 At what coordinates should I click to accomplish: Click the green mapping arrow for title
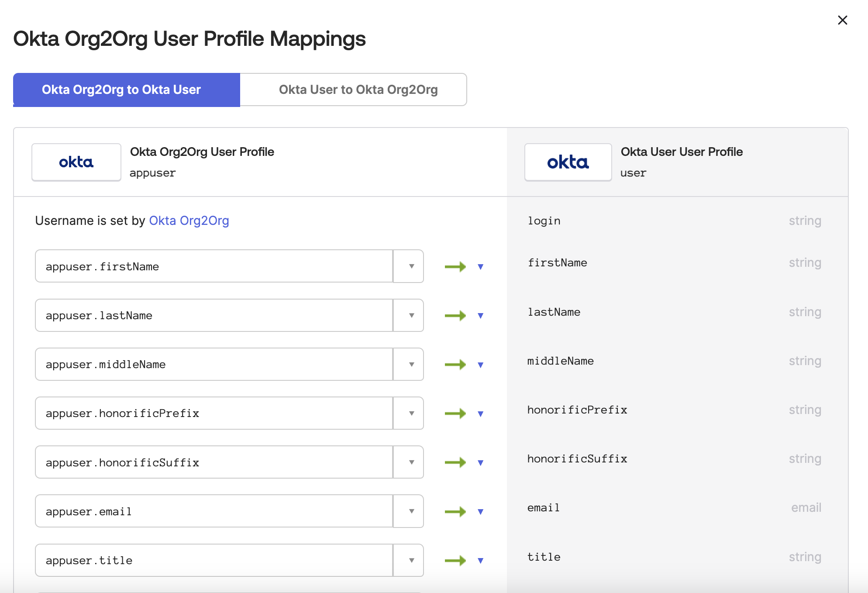[455, 560]
